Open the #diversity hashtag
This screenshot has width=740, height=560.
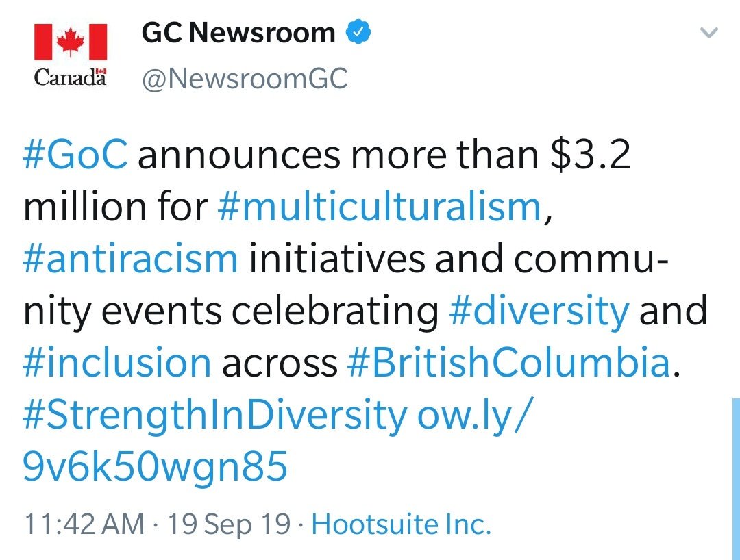coord(539,311)
